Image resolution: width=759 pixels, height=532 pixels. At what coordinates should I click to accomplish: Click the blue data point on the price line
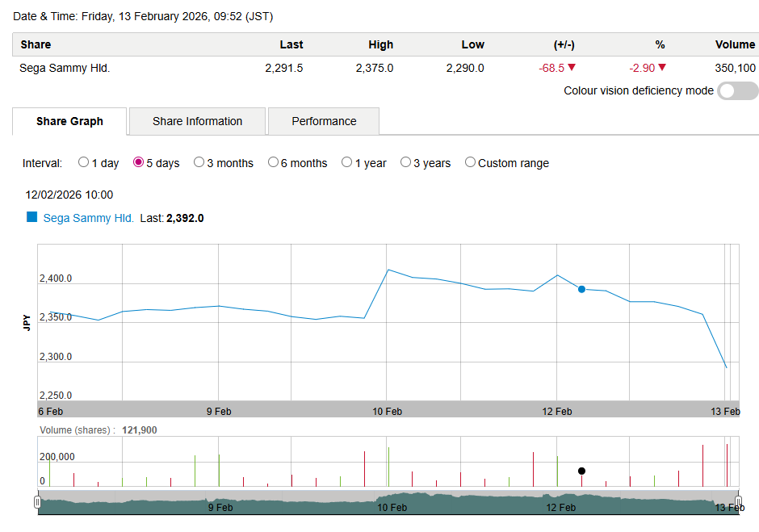coord(582,290)
